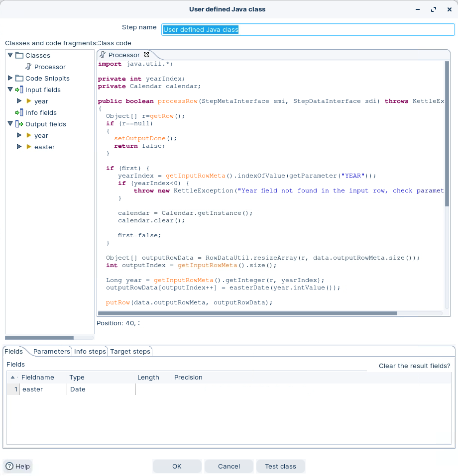The height and width of the screenshot is (476, 458).
Task: Expand the Code Snippits tree node
Action: 10,78
